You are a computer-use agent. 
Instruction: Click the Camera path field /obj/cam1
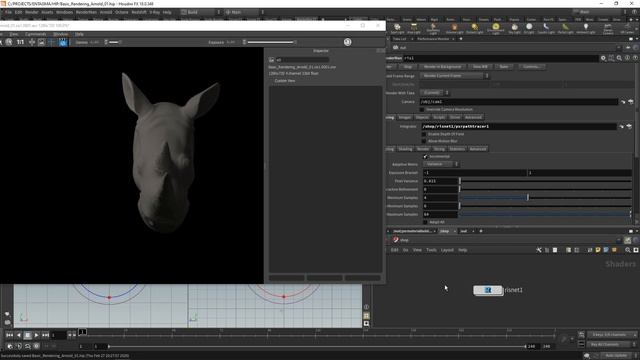pyautogui.click(x=518, y=102)
